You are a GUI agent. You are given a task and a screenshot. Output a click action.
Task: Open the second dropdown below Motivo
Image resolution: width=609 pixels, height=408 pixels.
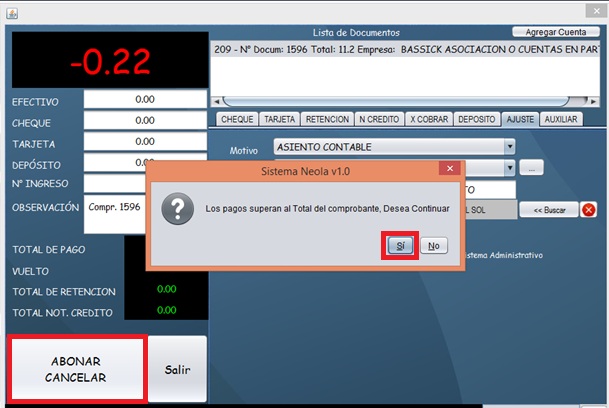pyautogui.click(x=510, y=168)
